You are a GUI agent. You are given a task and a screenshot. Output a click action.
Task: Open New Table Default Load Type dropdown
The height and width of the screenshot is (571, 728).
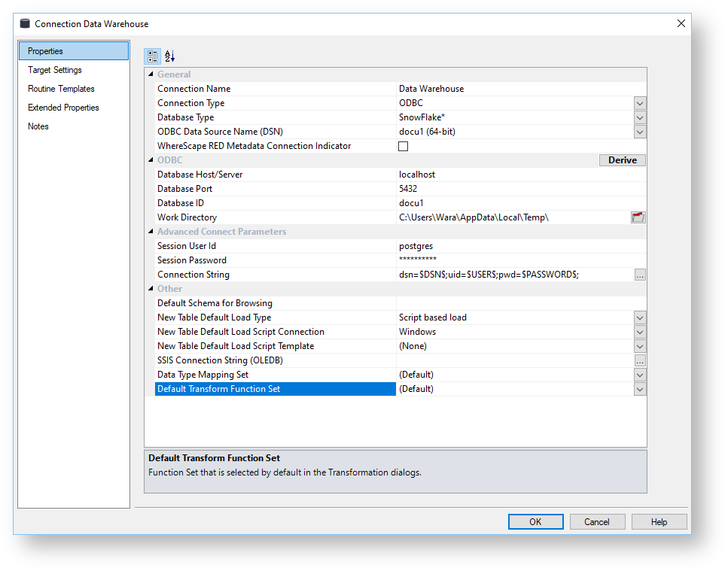click(640, 317)
